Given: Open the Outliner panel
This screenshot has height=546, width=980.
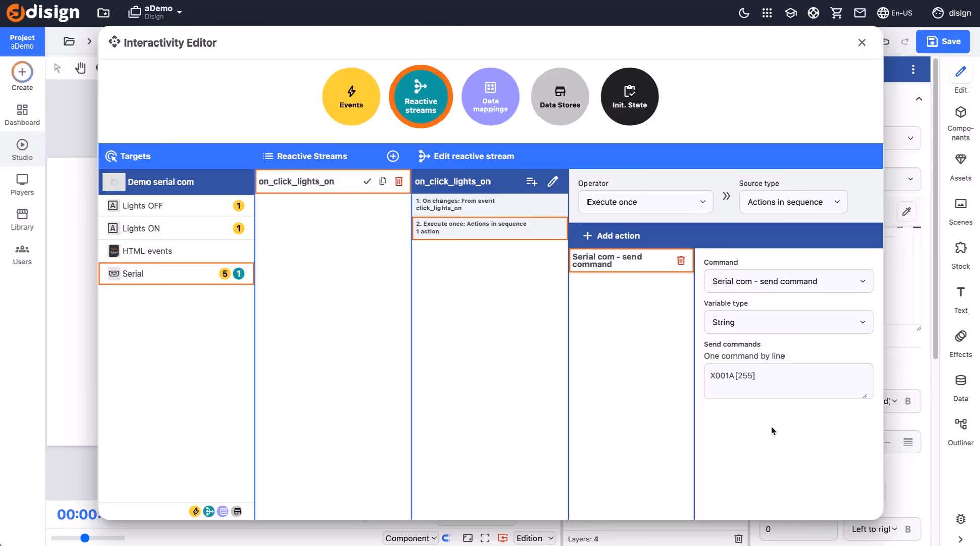Looking at the screenshot, I should [960, 431].
